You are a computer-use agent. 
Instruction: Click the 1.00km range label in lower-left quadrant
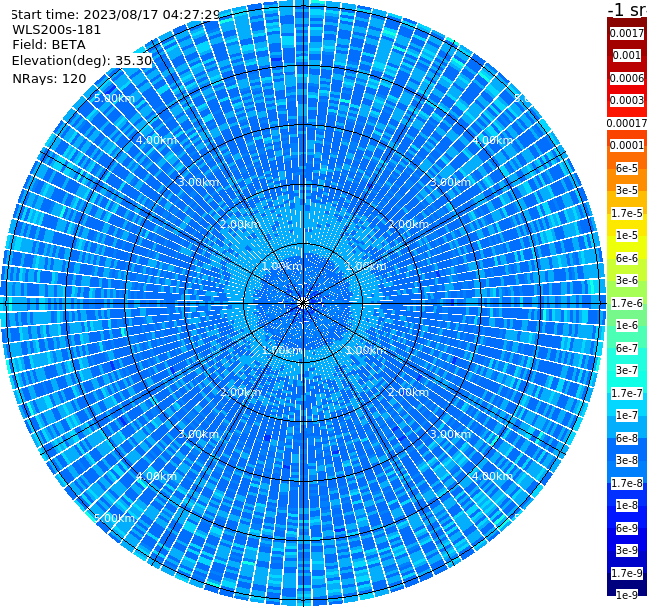point(282,350)
